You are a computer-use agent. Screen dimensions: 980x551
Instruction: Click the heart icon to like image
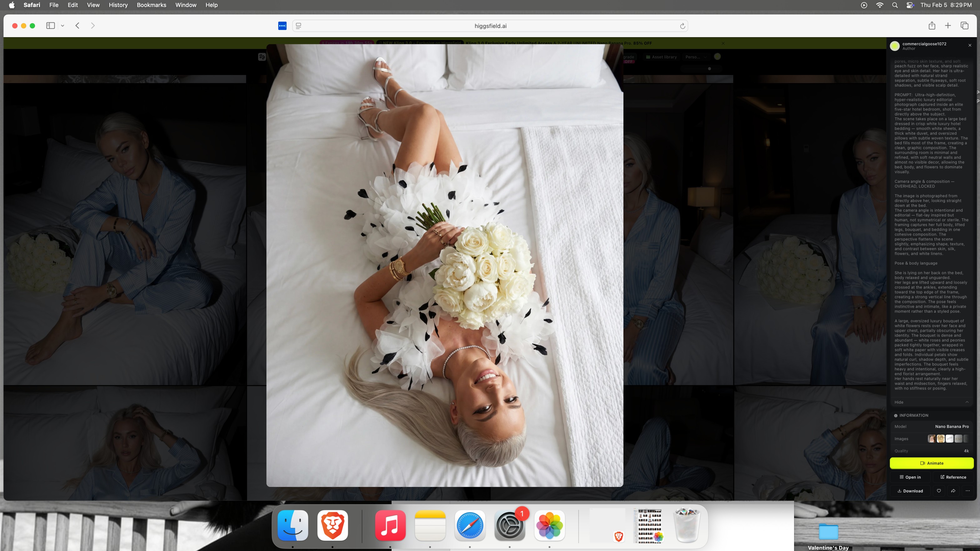pos(938,491)
